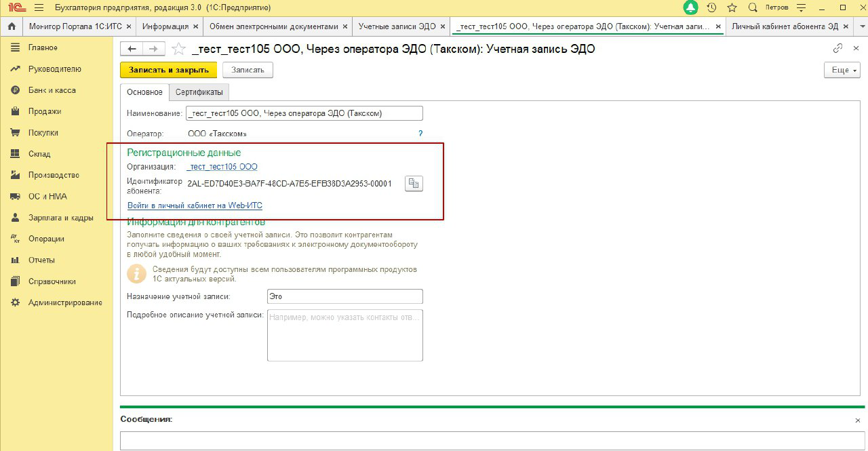Open Войти в личный кабинет на Web-ИТС link
Screen dimensions: 868x451
[x=195, y=205]
